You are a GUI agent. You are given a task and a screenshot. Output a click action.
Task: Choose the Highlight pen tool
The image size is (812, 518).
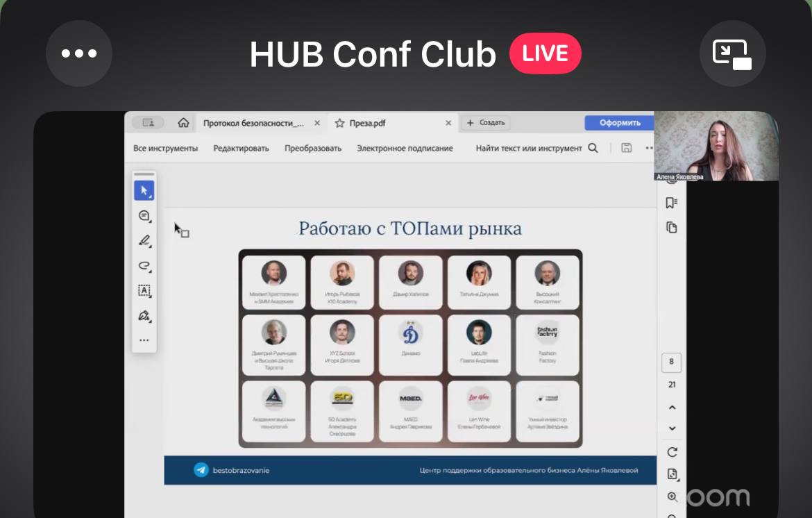pos(144,241)
